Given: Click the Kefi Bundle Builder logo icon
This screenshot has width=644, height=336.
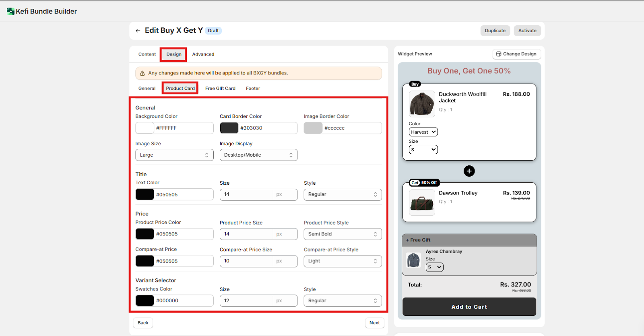Looking at the screenshot, I should tap(10, 11).
